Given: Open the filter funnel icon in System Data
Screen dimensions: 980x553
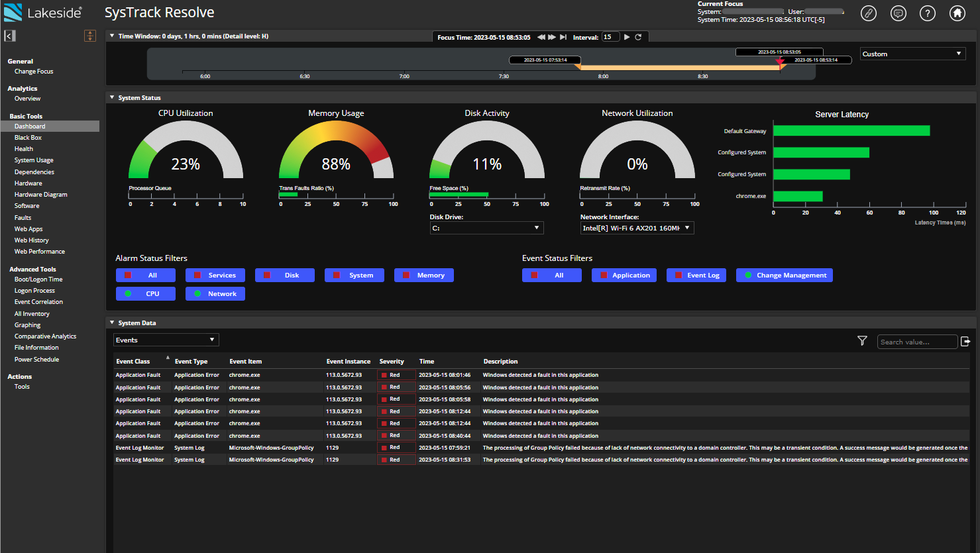Looking at the screenshot, I should coord(862,340).
